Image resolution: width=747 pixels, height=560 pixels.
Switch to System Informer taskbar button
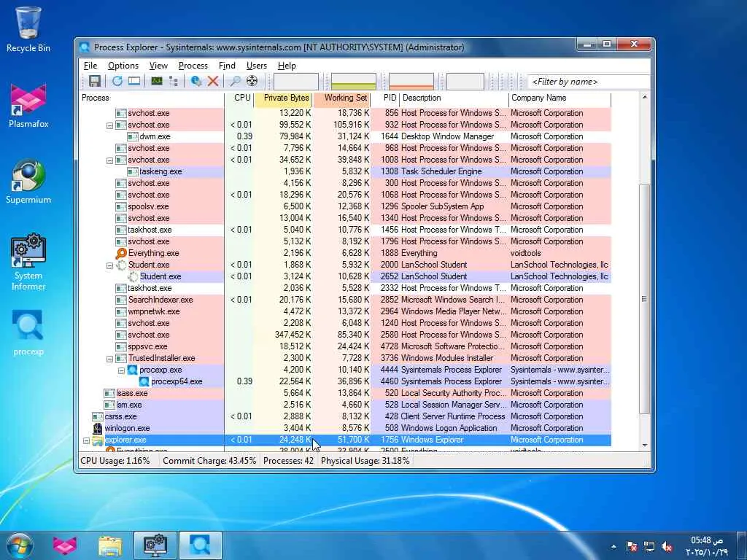(155, 545)
